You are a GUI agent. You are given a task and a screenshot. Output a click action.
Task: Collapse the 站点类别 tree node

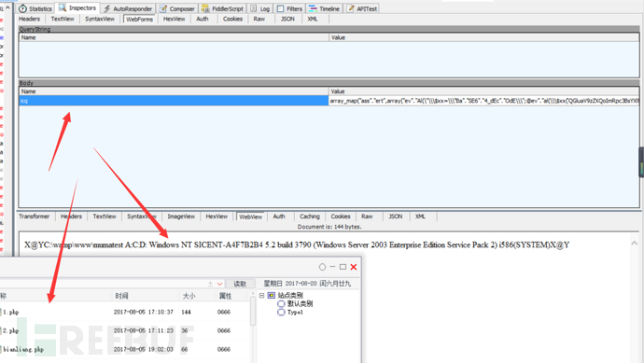[x=261, y=295]
